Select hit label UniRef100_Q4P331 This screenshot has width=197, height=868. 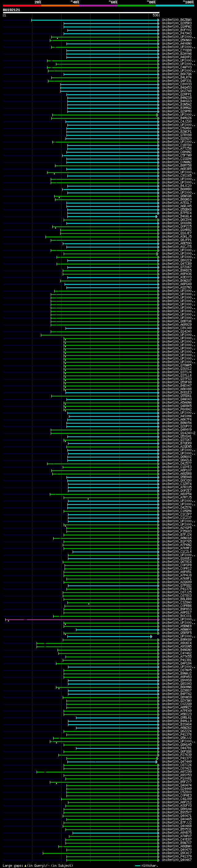pos(177,81)
